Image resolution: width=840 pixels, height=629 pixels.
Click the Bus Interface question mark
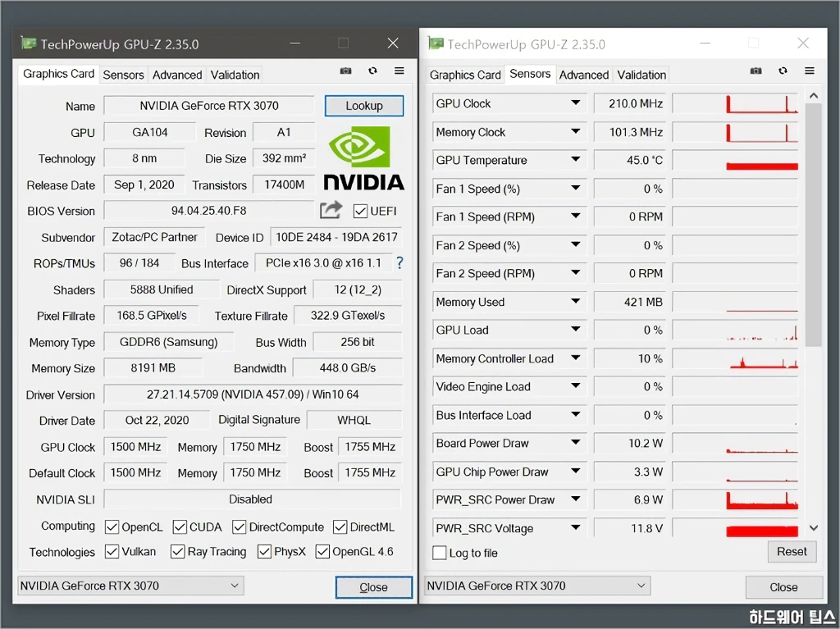pyautogui.click(x=399, y=262)
